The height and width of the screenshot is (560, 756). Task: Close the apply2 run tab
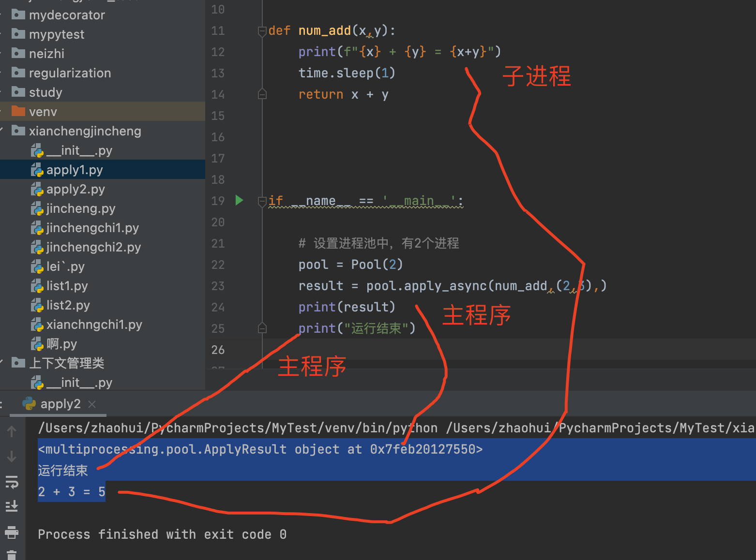coord(92,404)
